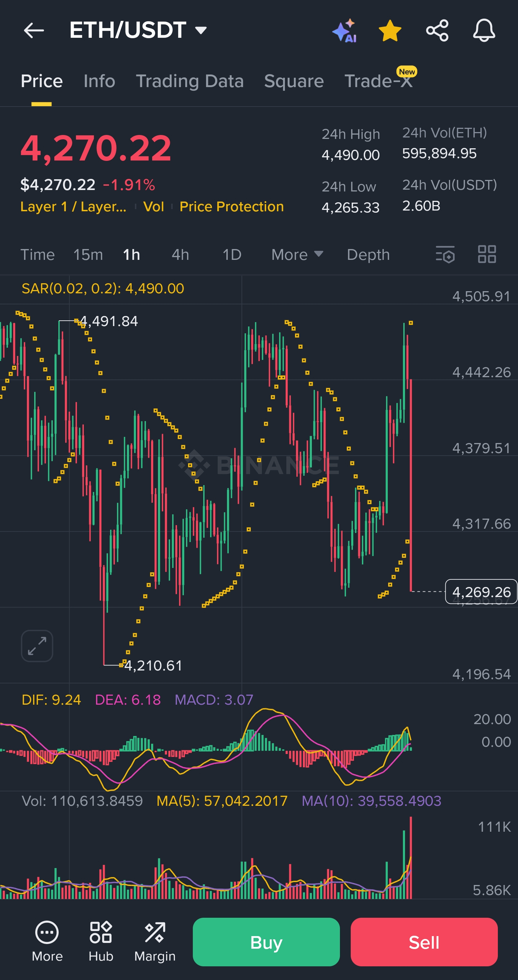Expand the More intervals dropdown

[297, 254]
